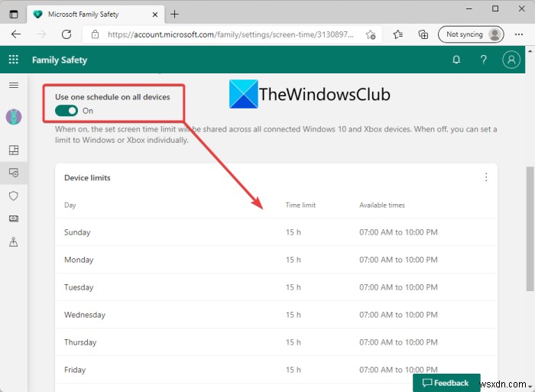Open the account profile icon in header

click(511, 60)
